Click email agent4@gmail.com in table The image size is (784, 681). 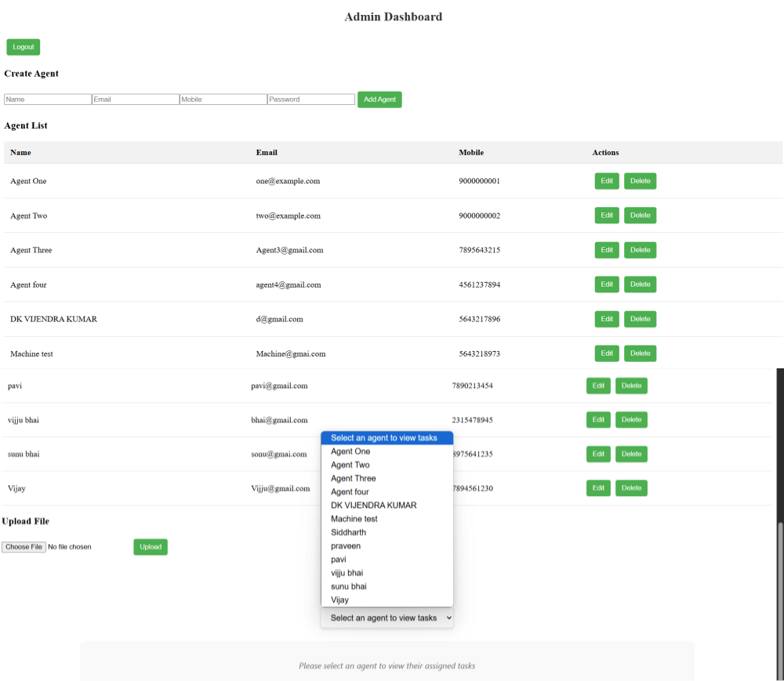[x=289, y=284]
